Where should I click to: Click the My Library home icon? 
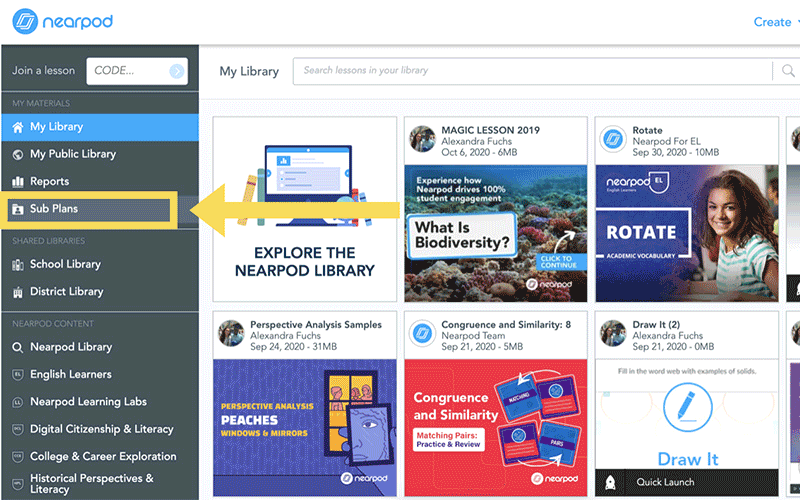(x=18, y=127)
